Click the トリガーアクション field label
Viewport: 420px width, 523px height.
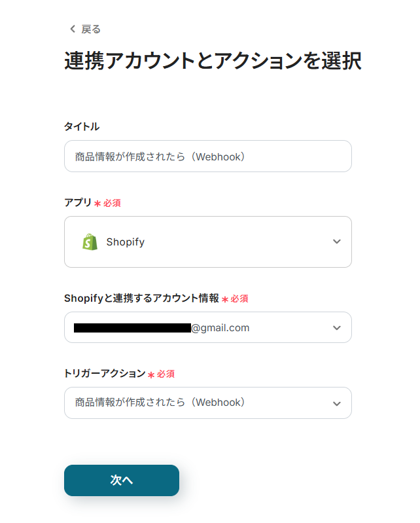[105, 374]
